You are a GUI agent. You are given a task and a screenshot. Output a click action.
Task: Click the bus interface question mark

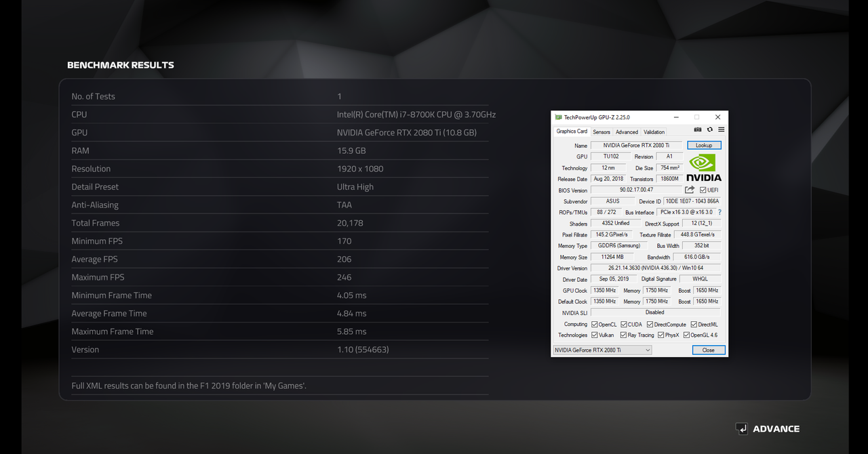pos(719,213)
